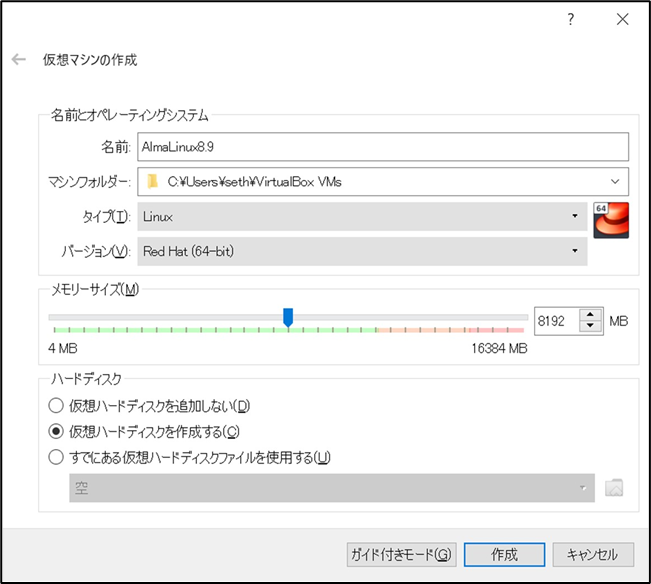
Task: Click the キャンセル button
Action: [593, 555]
